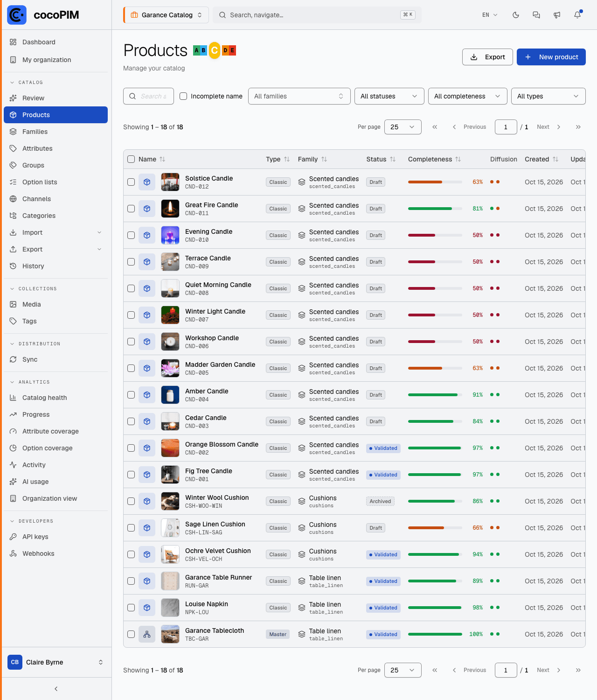The height and width of the screenshot is (700, 597).
Task: Sort table by Completeness column arrows
Action: click(458, 159)
